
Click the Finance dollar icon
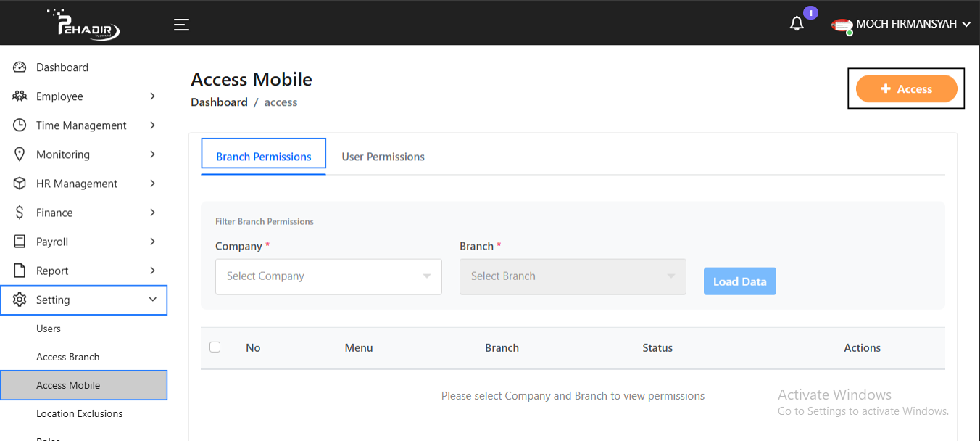point(19,212)
